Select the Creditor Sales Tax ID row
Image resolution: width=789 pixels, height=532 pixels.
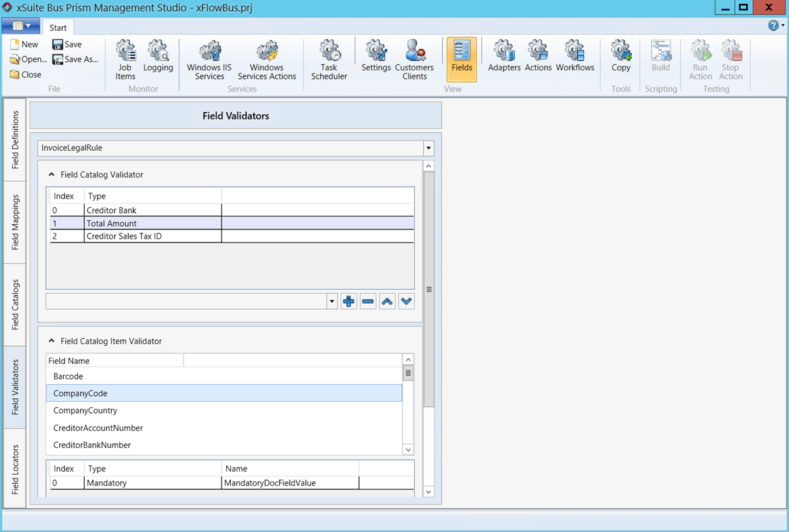[124, 236]
